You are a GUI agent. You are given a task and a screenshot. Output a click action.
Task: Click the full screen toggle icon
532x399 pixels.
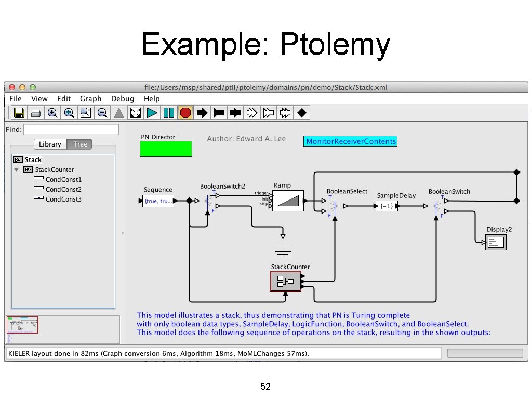pyautogui.click(x=136, y=113)
